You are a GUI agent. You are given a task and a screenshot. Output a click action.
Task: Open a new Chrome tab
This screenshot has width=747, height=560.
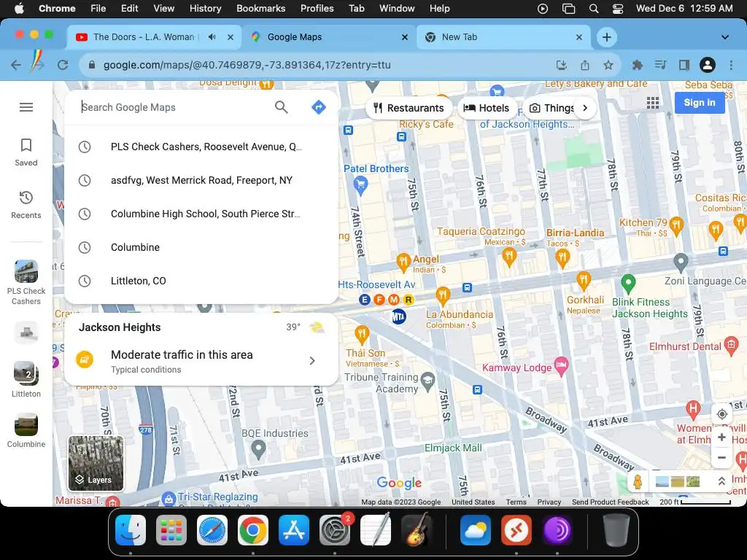(606, 37)
